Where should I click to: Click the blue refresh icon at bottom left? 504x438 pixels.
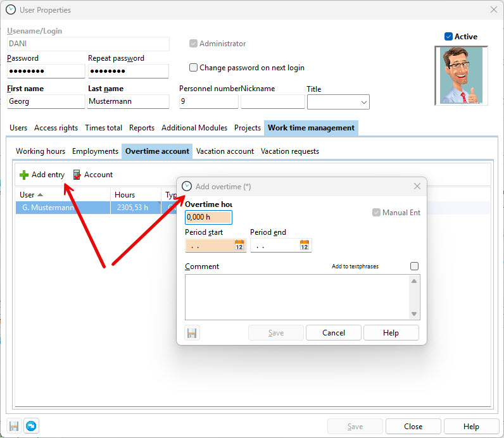point(30,426)
